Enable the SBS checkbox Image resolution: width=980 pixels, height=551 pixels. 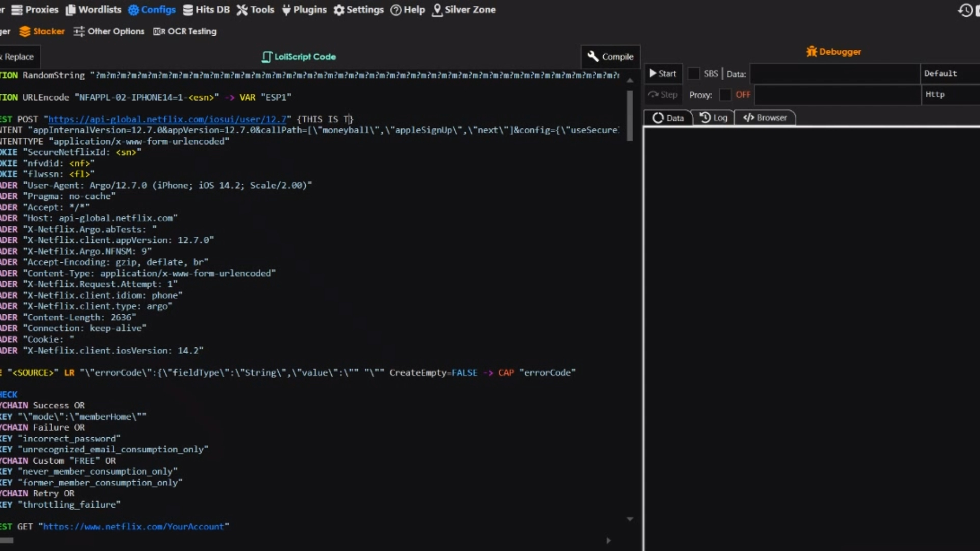pos(694,73)
